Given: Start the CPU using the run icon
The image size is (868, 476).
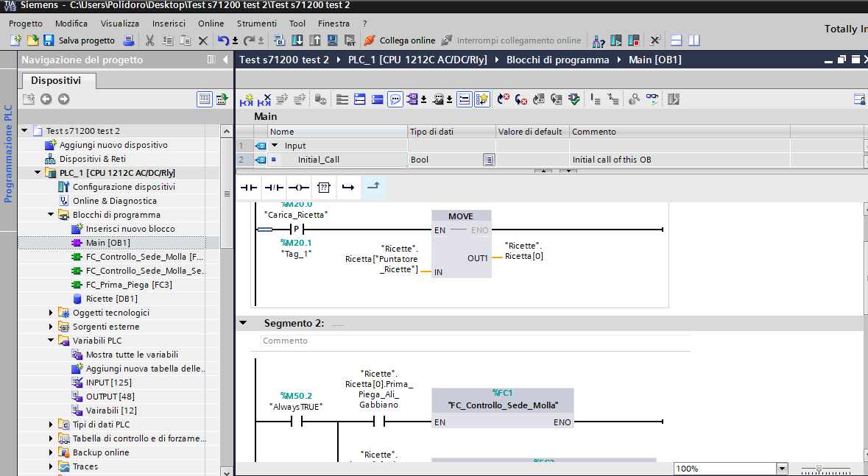Looking at the screenshot, I should 616,40.
